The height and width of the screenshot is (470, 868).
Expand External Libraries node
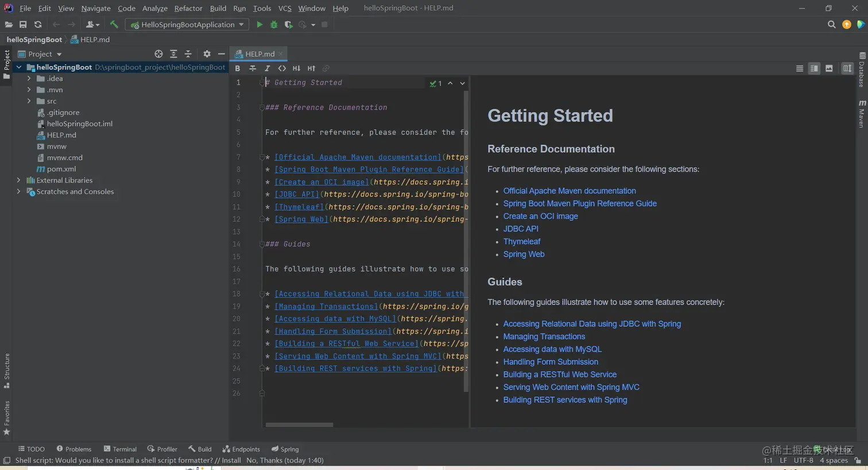[19, 180]
